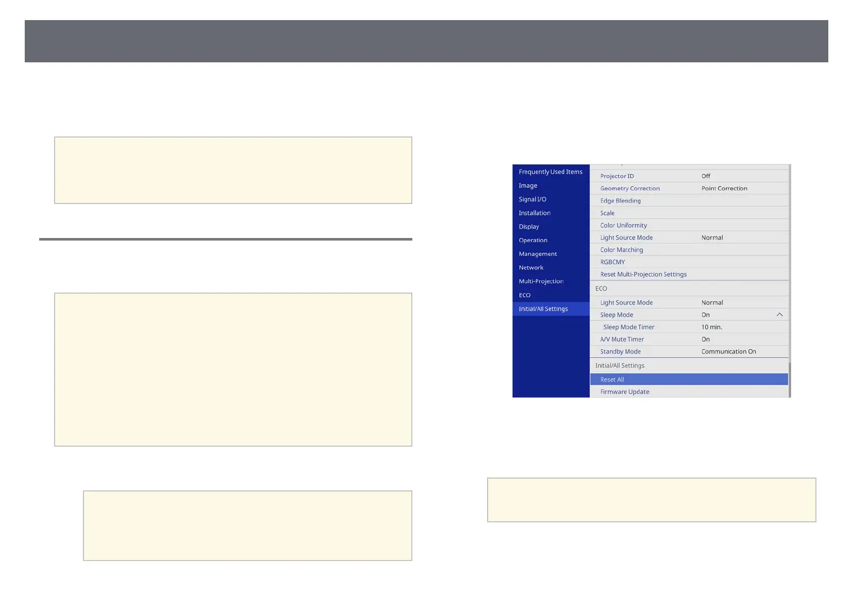Open Frequently Used Items menu

550,172
